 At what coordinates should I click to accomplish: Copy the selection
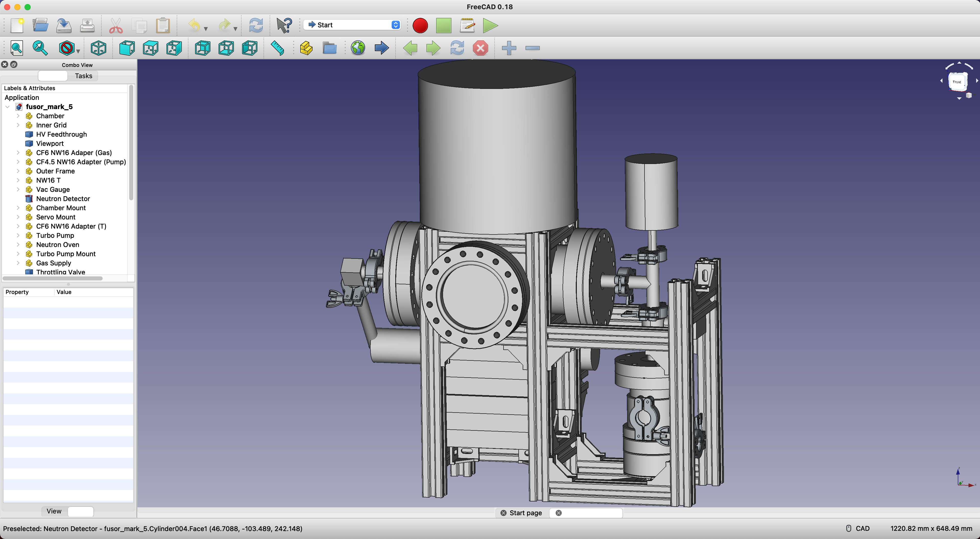pos(139,26)
